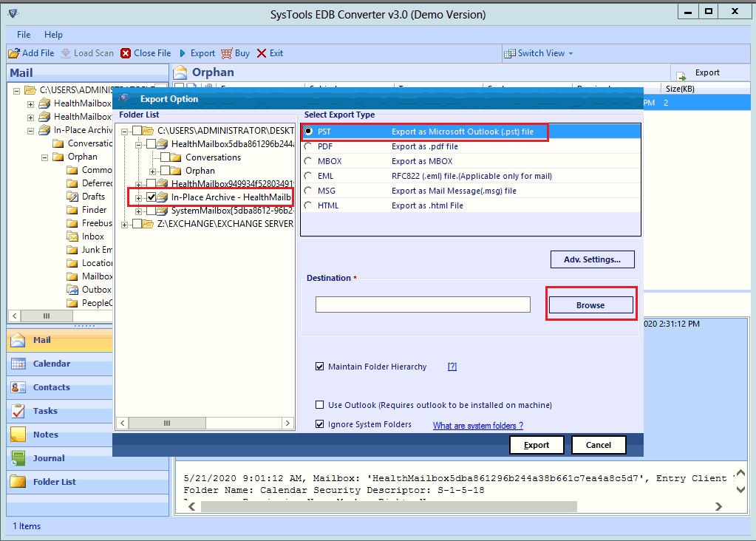Click the Browse button for destination
The image size is (756, 541).
point(591,304)
